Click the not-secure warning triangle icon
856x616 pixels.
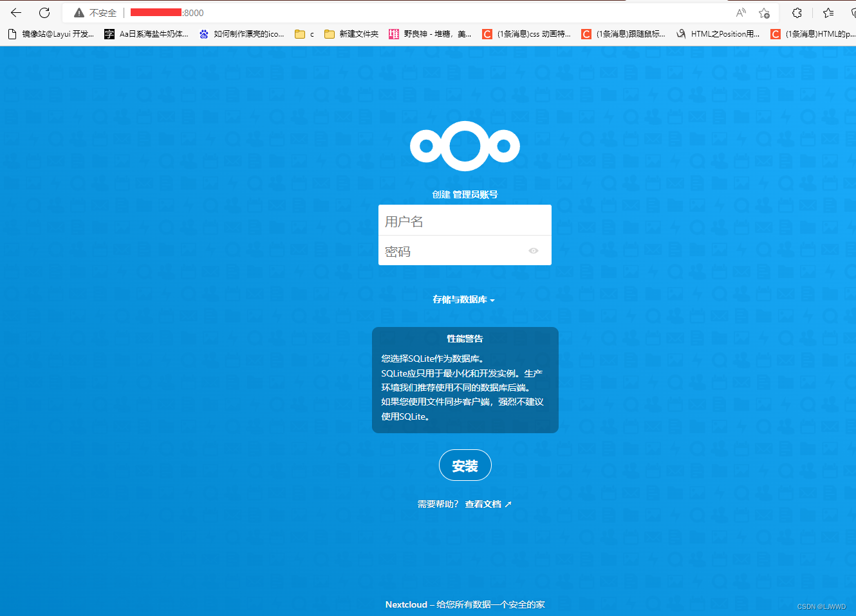(x=79, y=13)
